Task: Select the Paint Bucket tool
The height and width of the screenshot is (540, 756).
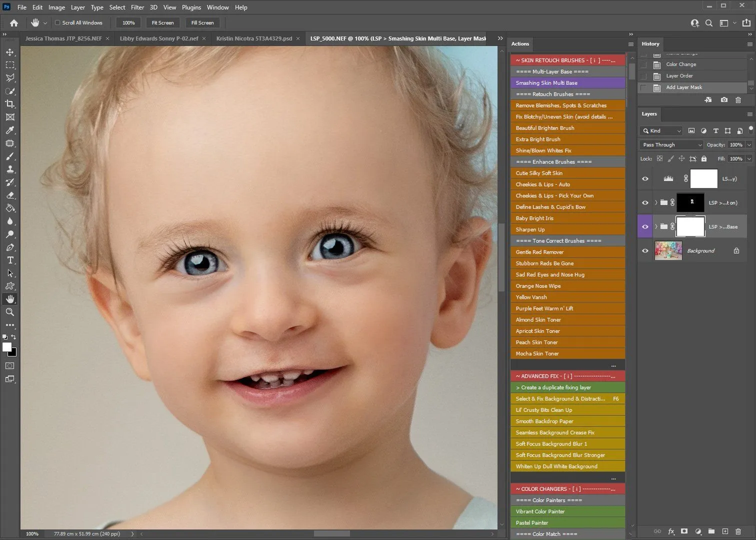Action: point(10,208)
